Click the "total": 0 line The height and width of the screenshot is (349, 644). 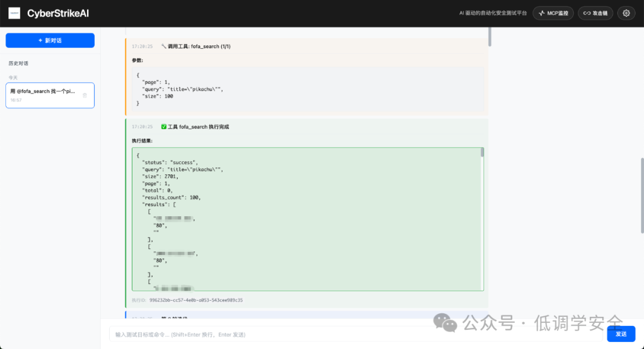157,191
